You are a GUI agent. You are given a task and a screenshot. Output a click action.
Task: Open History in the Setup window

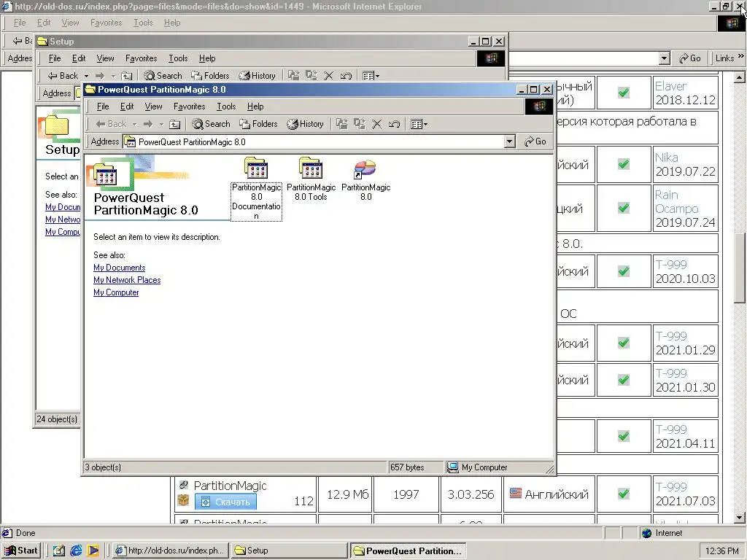[x=258, y=76]
